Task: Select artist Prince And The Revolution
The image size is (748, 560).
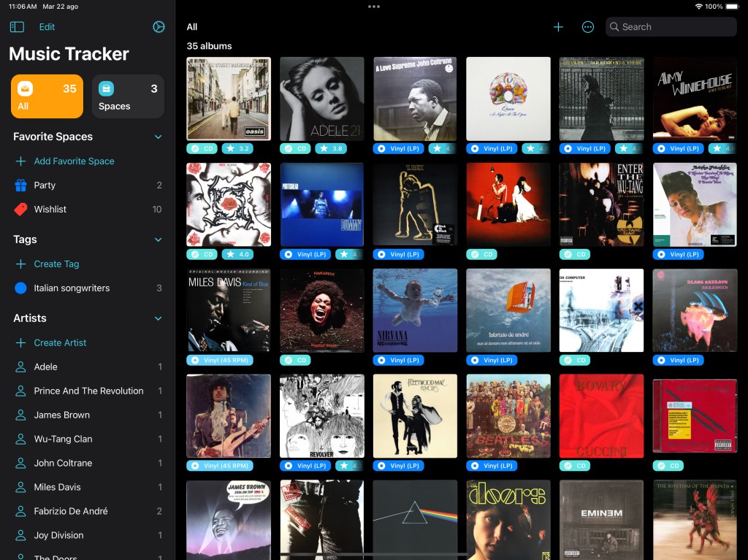Action: [x=88, y=391]
